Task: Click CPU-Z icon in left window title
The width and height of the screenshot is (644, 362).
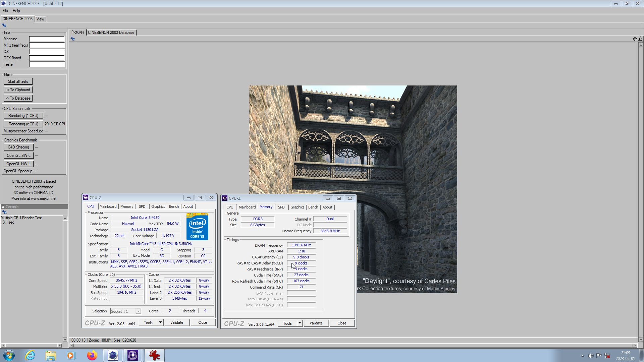Action: point(86,198)
